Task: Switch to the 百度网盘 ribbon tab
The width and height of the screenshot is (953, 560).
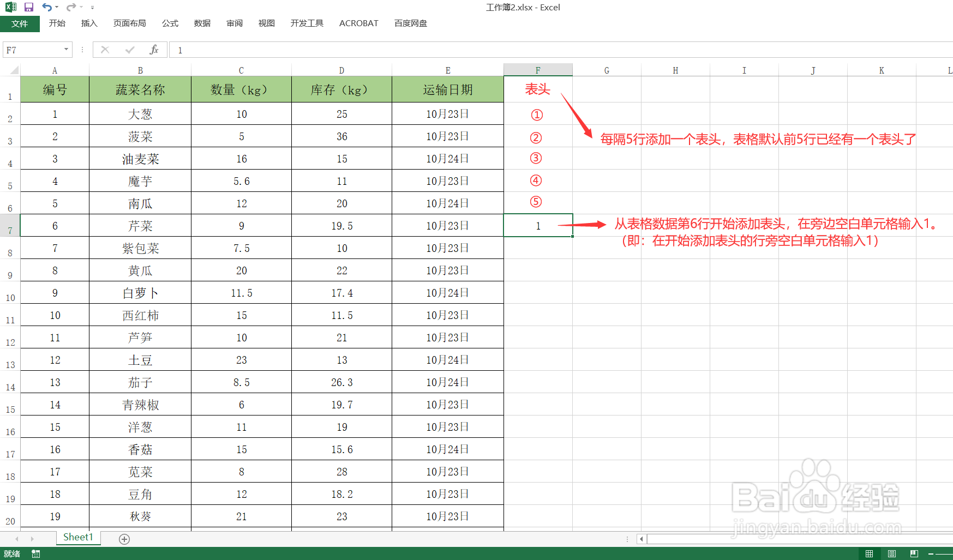Action: tap(411, 23)
